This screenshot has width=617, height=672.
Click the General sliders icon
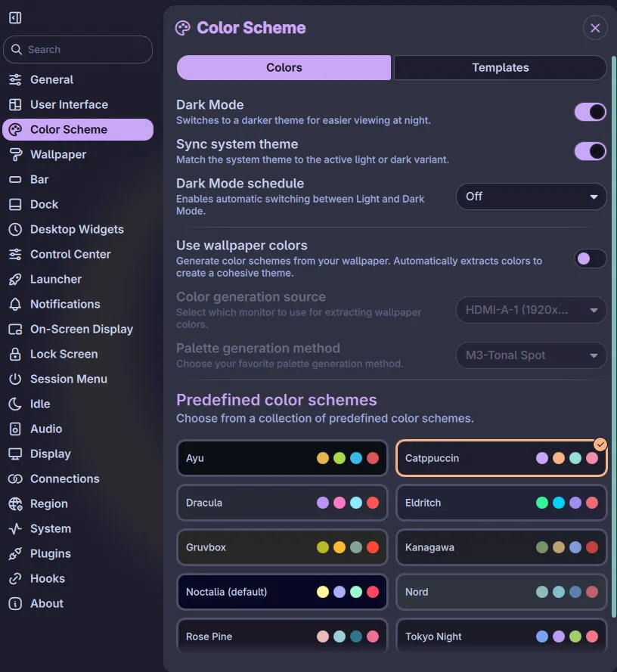(x=15, y=79)
